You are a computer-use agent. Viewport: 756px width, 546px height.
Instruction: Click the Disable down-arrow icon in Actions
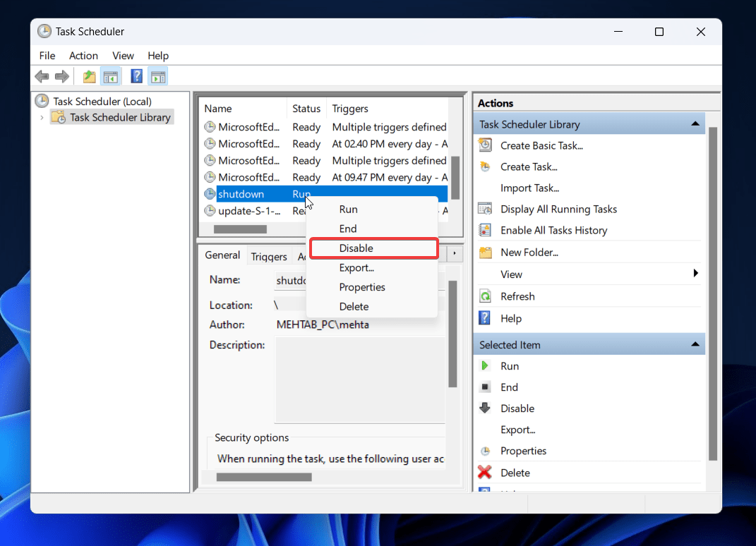pyautogui.click(x=485, y=408)
